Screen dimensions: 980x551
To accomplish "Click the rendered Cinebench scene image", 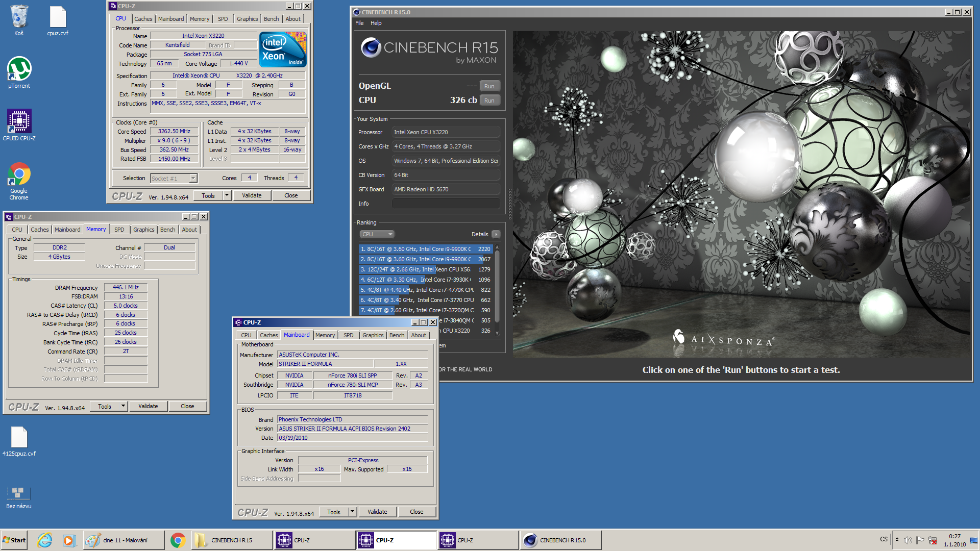I will pos(742,194).
